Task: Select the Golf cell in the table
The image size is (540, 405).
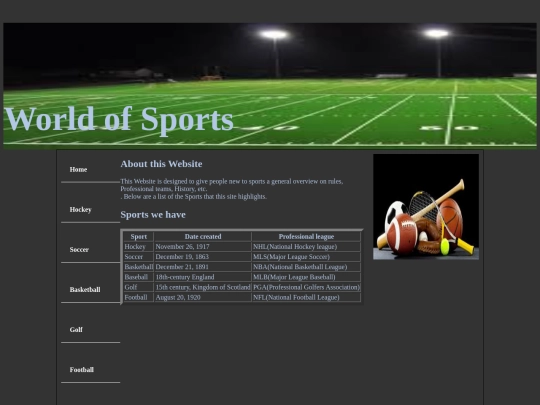Action: [x=139, y=287]
